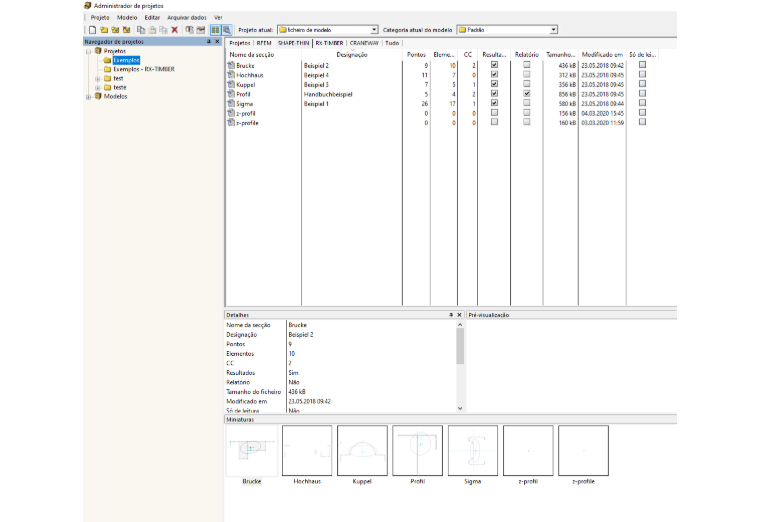The image size is (760, 522).
Task: Click the Projetos root icon in the tree
Action: (98, 51)
